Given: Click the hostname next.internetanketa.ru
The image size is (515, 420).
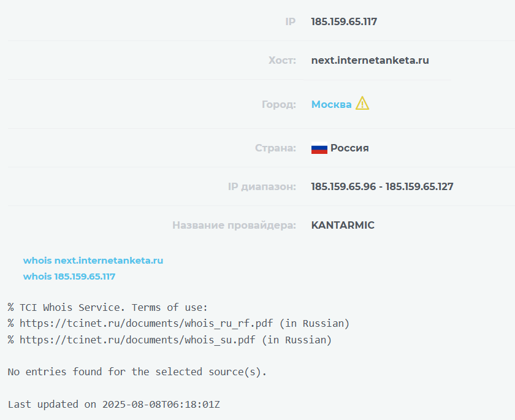Looking at the screenshot, I should click(370, 60).
